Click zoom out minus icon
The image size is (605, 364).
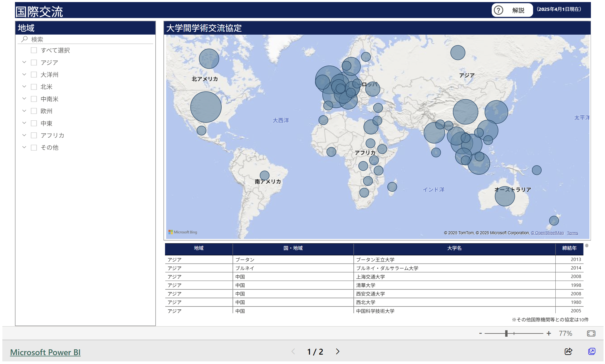click(x=481, y=333)
